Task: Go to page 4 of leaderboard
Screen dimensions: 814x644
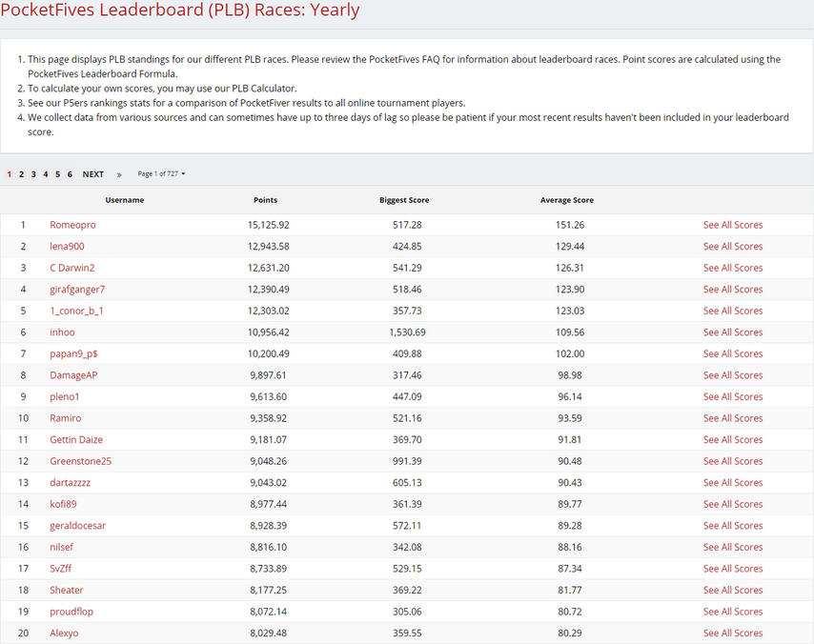Action: pyautogui.click(x=45, y=174)
